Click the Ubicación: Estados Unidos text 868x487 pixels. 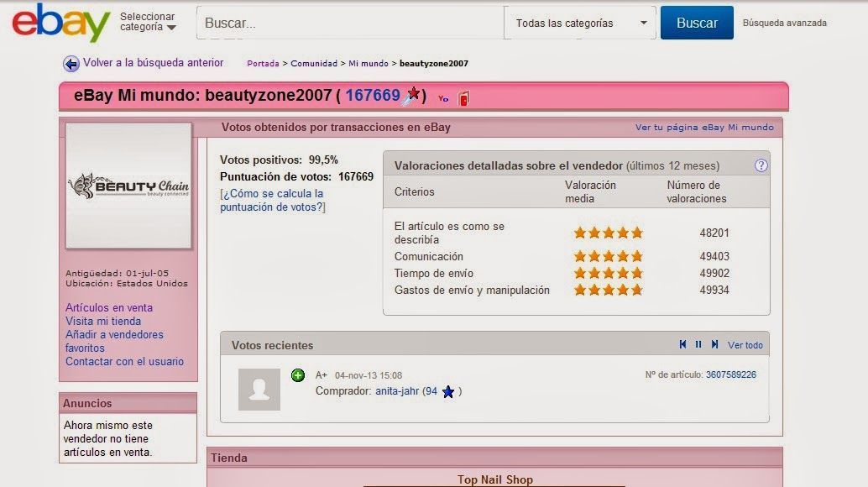point(126,283)
